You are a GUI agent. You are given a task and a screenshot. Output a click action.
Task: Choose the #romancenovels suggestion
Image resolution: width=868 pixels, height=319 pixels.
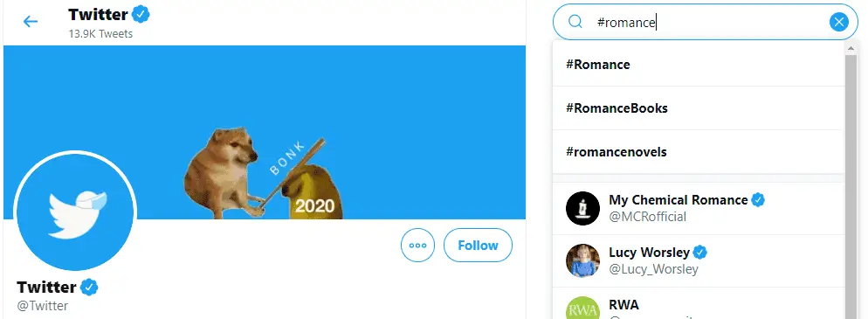pos(698,152)
